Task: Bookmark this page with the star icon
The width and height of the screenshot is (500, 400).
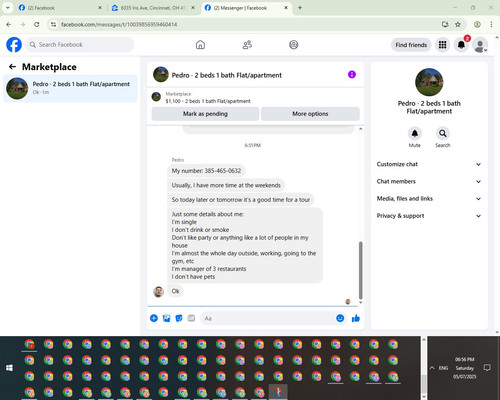Action: [x=458, y=24]
